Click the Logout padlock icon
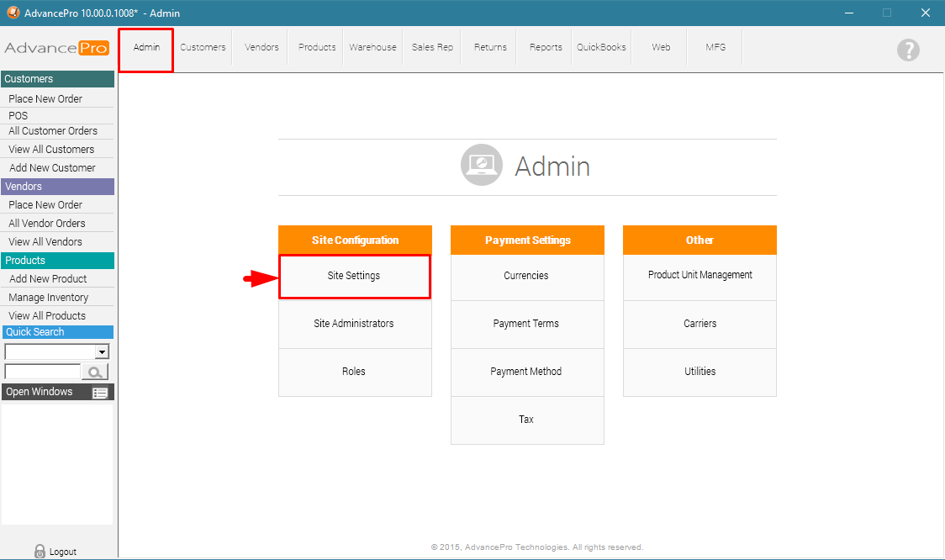 pos(40,552)
